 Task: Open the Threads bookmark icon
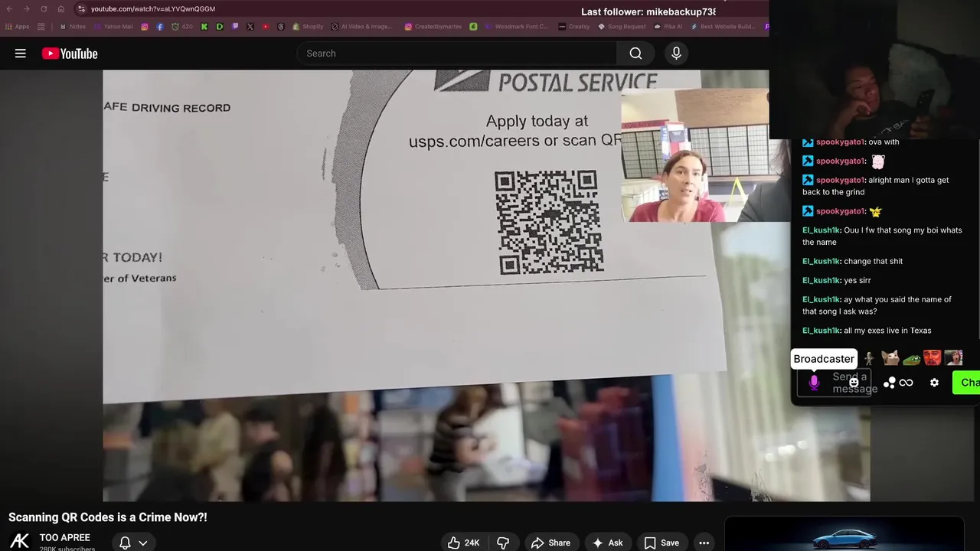coord(281,27)
